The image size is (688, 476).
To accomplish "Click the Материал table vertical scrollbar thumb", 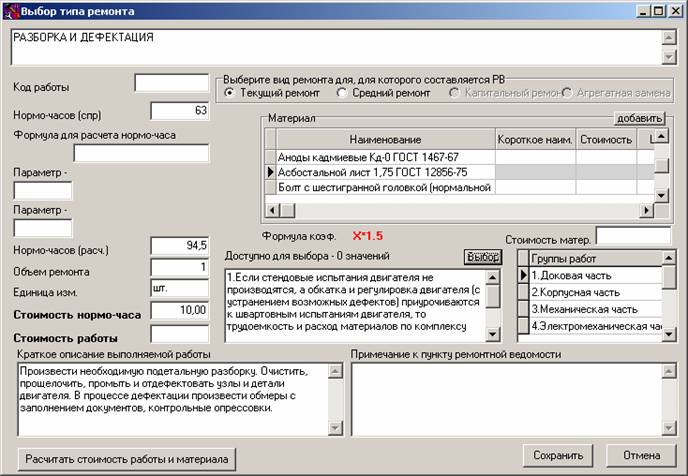I will (x=661, y=165).
